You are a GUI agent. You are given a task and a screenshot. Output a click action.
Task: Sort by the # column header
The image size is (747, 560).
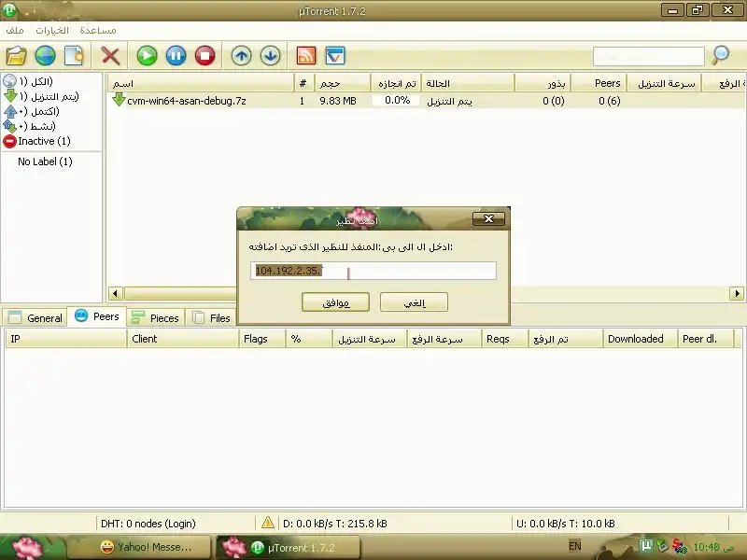click(303, 83)
